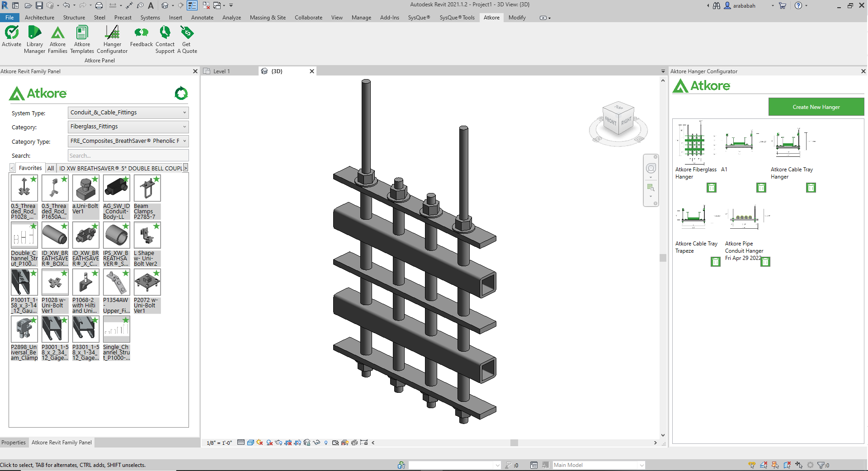Delete the Atkore Pipe Conduit Hanger via trash icon
This screenshot has height=471, width=868.
point(765,262)
